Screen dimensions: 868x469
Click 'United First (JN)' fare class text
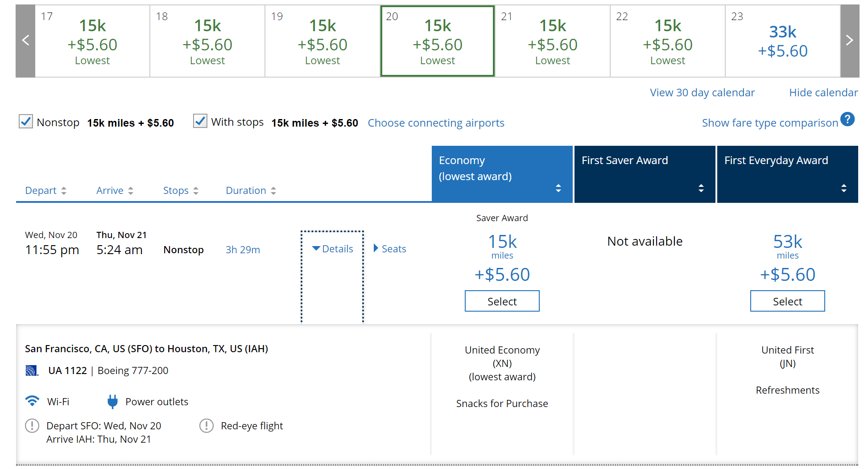click(x=787, y=357)
